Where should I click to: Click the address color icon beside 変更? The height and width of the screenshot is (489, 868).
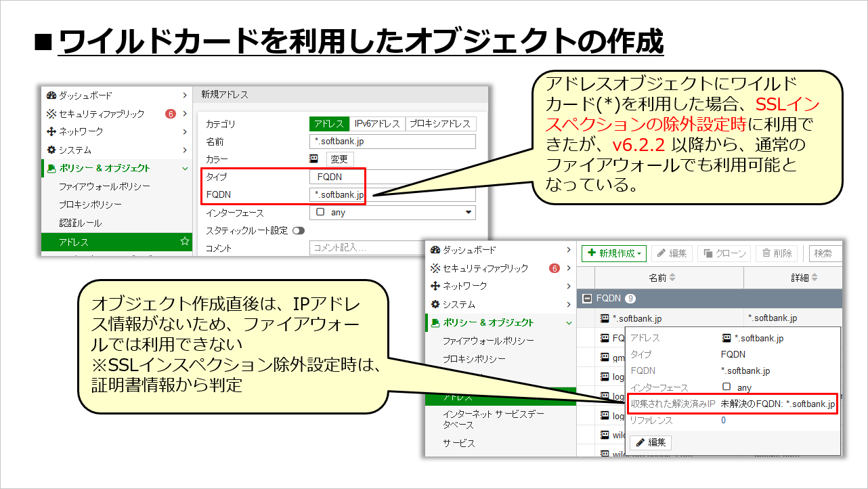click(314, 158)
